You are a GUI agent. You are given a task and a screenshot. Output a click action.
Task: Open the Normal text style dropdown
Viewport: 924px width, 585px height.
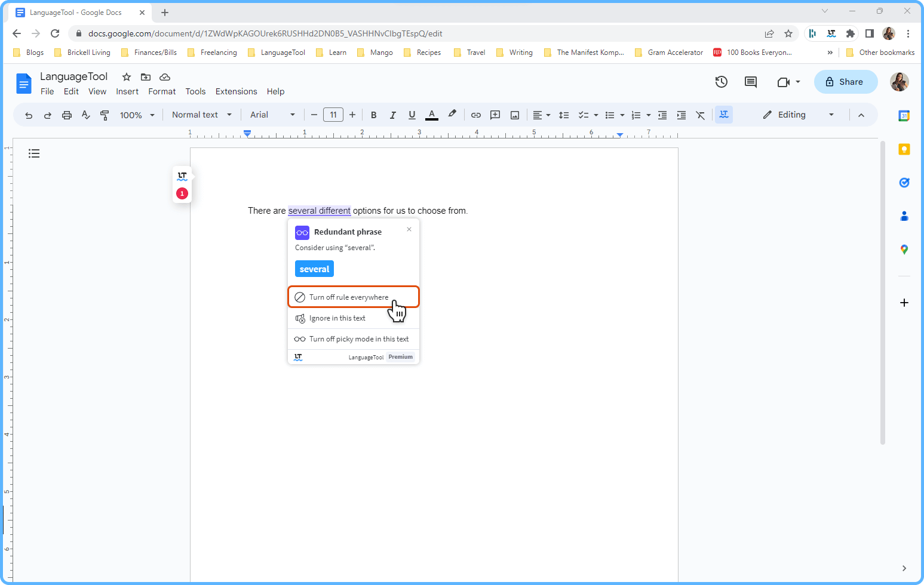point(202,115)
